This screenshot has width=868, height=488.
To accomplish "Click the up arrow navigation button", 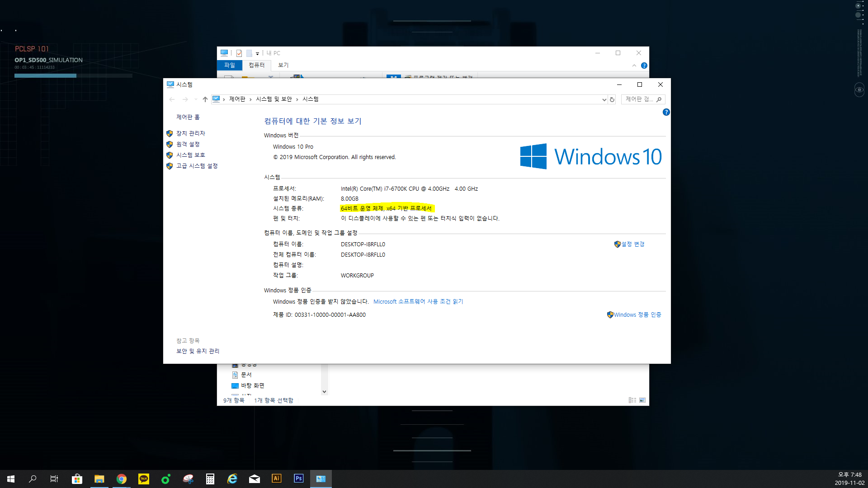I will pyautogui.click(x=205, y=99).
